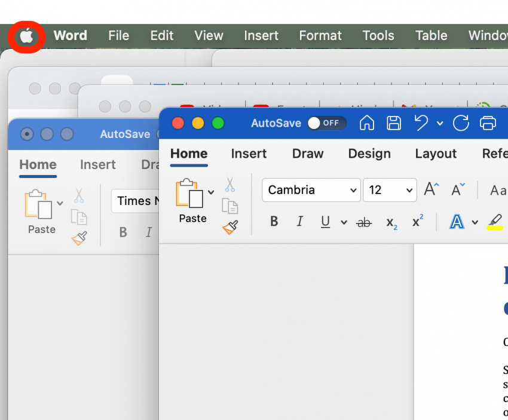Screen dimensions: 508x420
Task: Click the Home icon in title bar
Action: click(367, 123)
